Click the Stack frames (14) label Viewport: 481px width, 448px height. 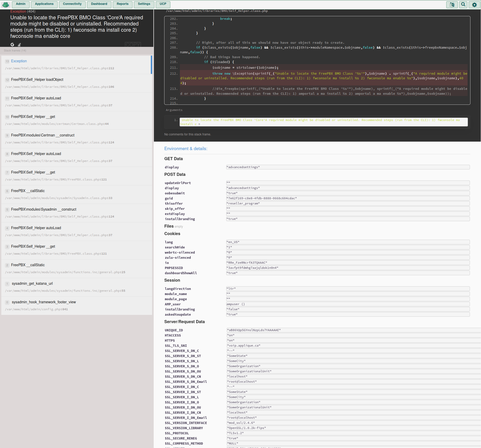point(15,50)
